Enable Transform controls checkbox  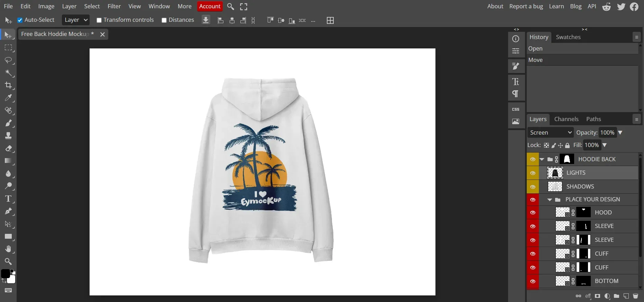coord(99,20)
